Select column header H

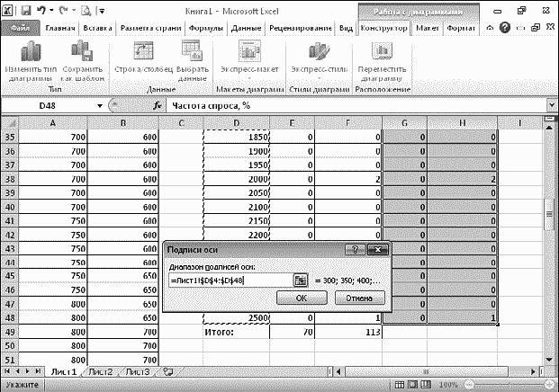tap(462, 123)
